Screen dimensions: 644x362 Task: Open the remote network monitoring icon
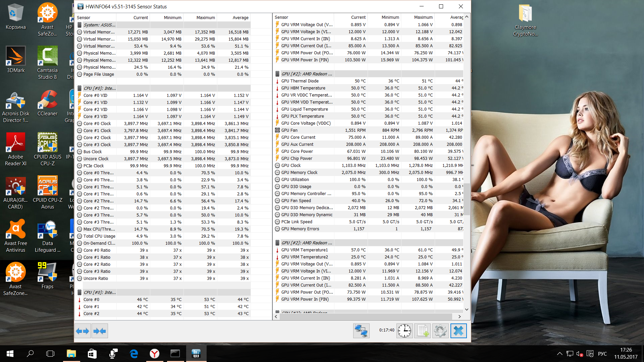(361, 331)
